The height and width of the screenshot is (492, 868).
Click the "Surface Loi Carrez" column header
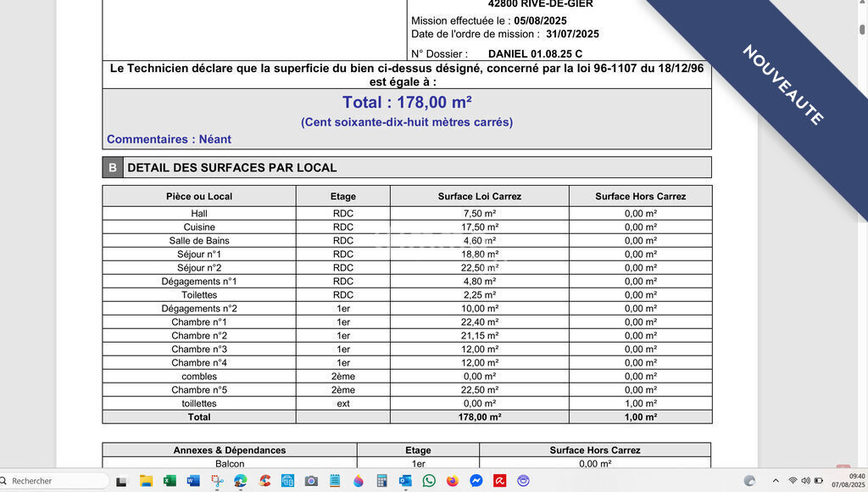[x=480, y=196]
